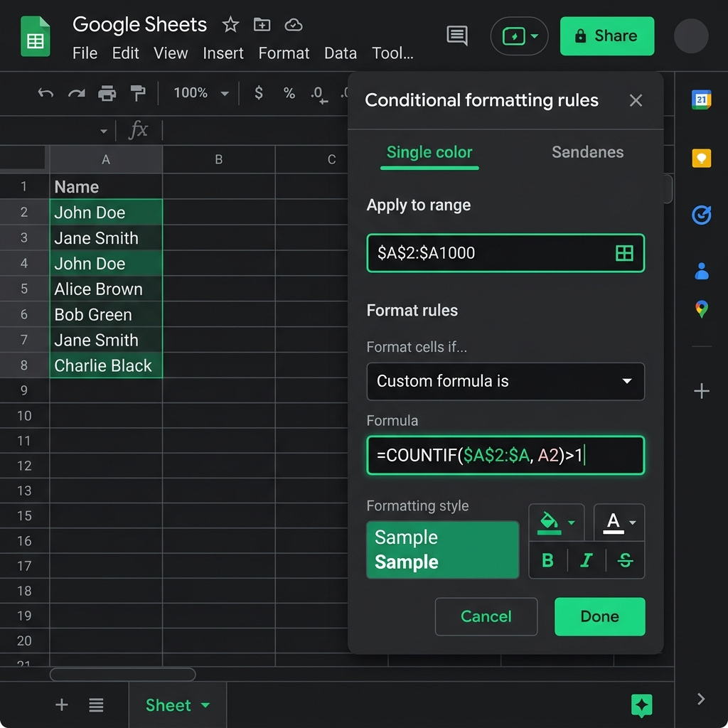
Task: Close the Conditional formatting rules panel
Action: coord(636,100)
